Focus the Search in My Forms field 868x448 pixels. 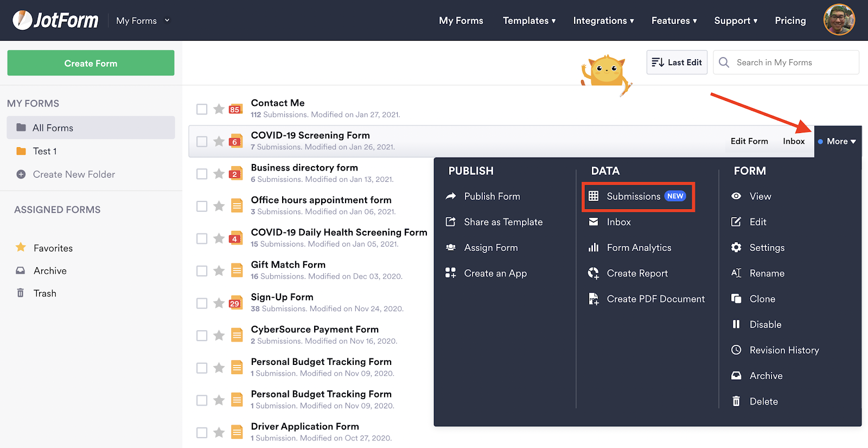(x=793, y=62)
